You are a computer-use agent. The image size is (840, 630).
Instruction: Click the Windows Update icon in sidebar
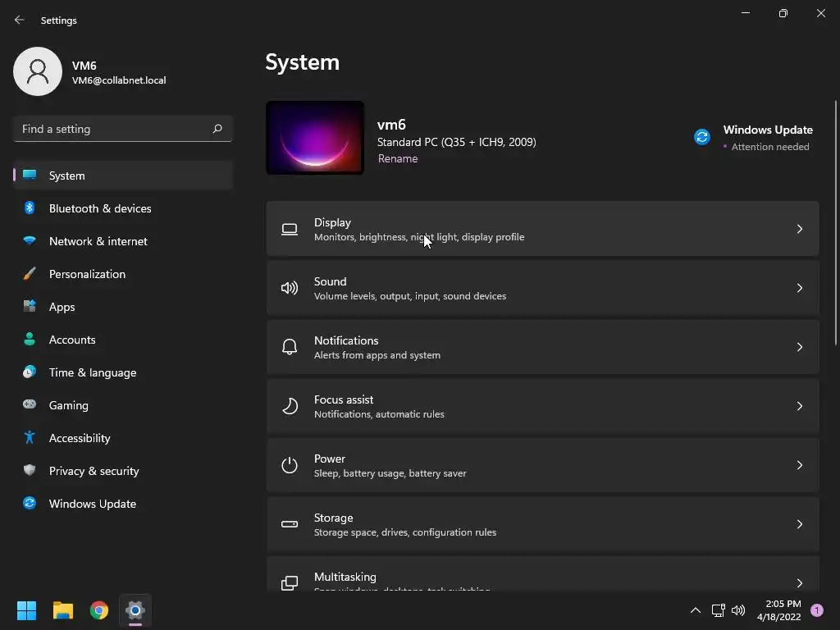click(30, 503)
